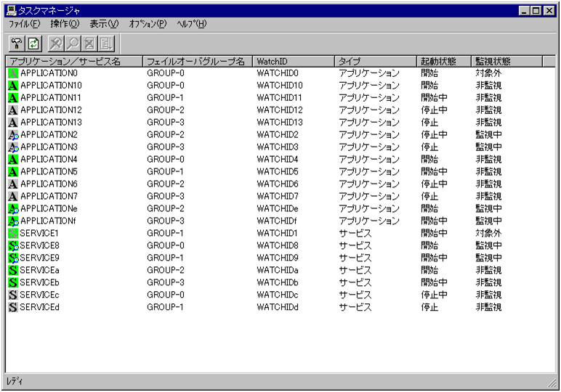The image size is (561, 392).
Task: Click the SERVICEd gray S icon
Action: tap(12, 307)
